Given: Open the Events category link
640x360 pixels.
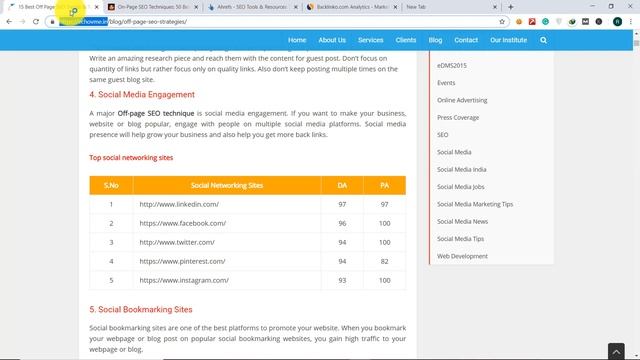Looking at the screenshot, I should [x=446, y=83].
